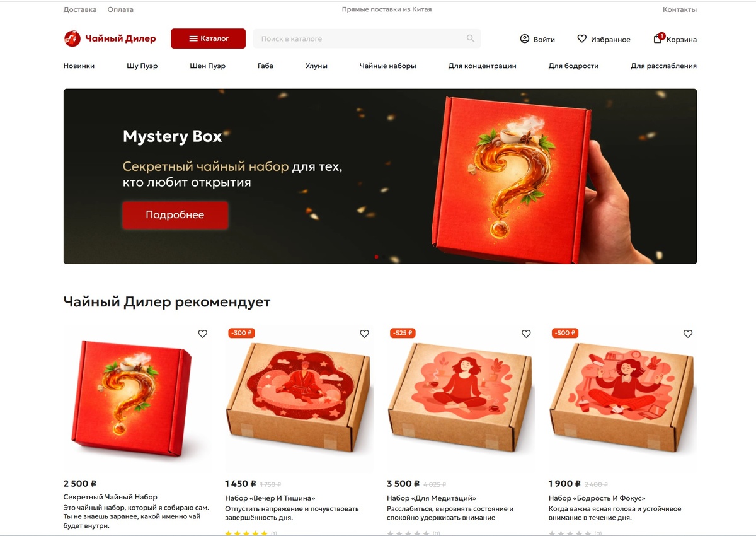Open the Доставка link
The width and height of the screenshot is (756, 536).
(x=80, y=9)
